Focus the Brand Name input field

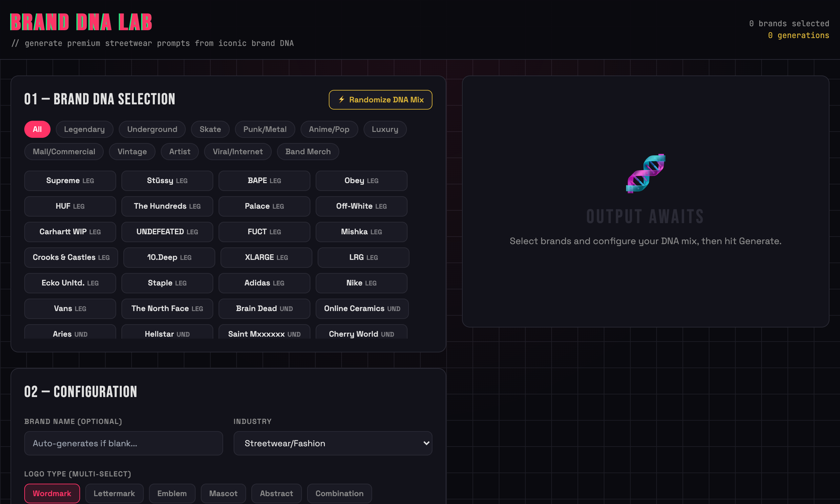pyautogui.click(x=124, y=443)
